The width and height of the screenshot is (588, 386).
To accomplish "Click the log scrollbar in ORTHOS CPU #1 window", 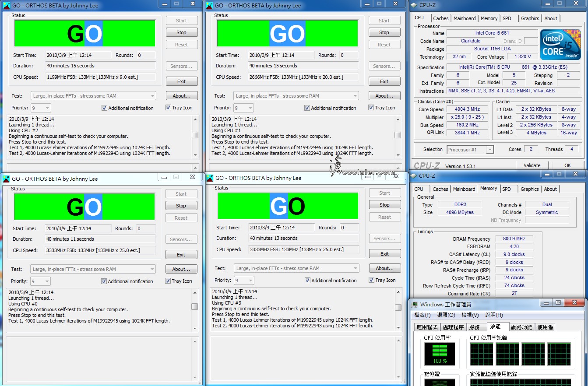I will coord(398,137).
